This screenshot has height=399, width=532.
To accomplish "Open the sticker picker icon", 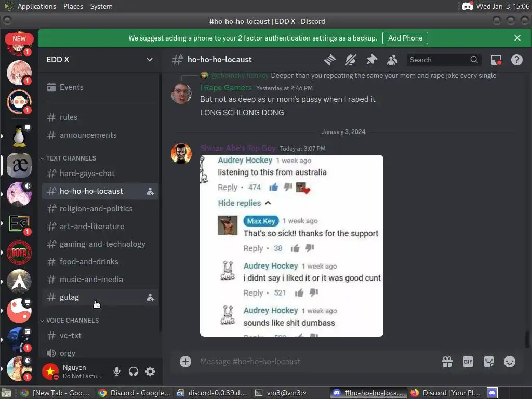I will 488,362.
